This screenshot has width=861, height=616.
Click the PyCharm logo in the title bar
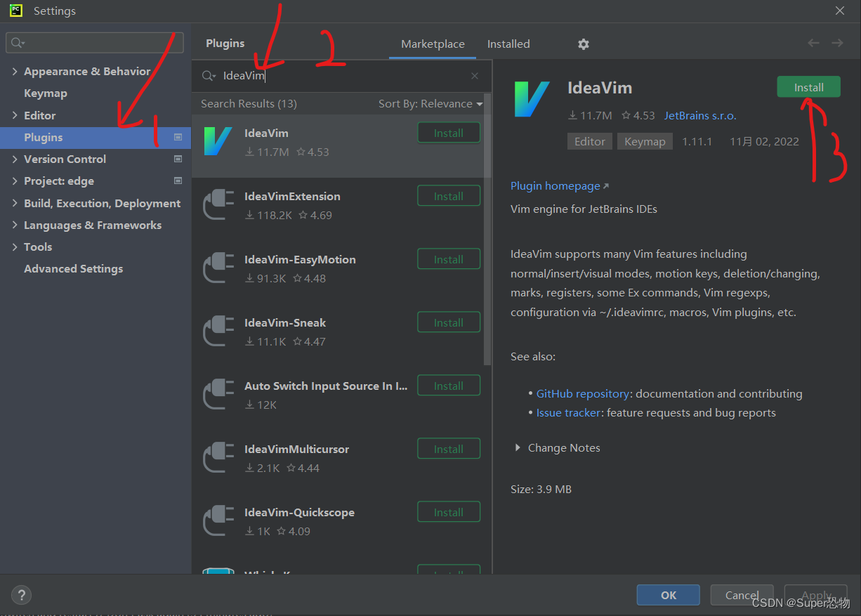click(x=15, y=11)
